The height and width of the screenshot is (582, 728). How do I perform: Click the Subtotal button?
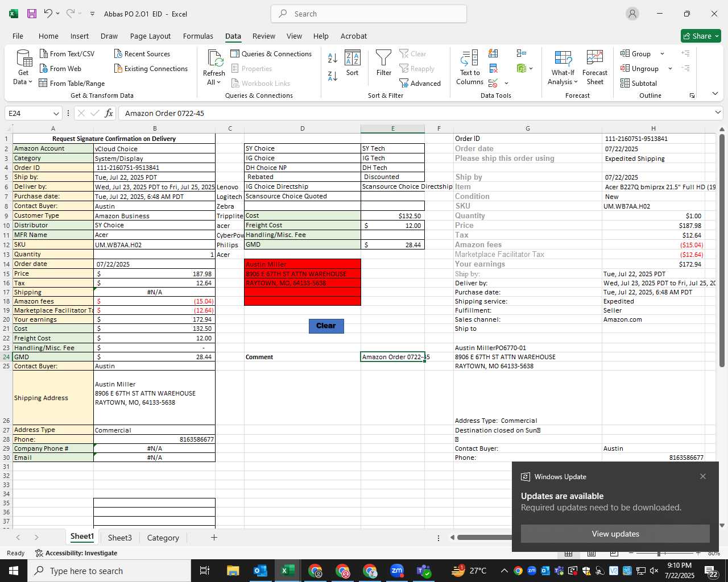(x=639, y=83)
